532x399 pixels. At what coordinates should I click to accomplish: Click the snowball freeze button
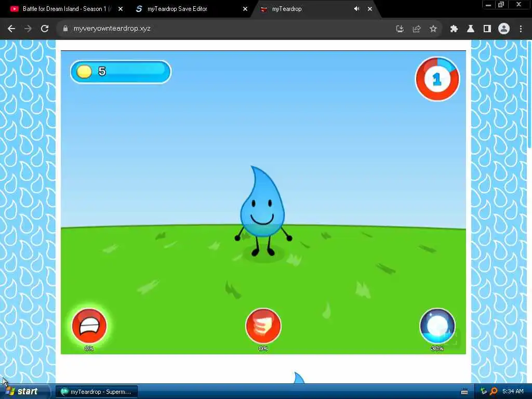click(x=437, y=326)
